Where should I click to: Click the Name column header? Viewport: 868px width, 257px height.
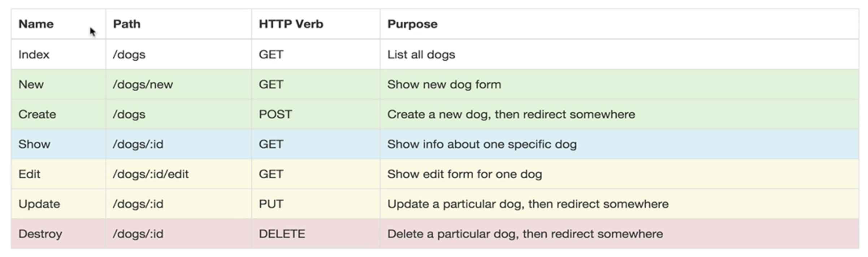[36, 24]
